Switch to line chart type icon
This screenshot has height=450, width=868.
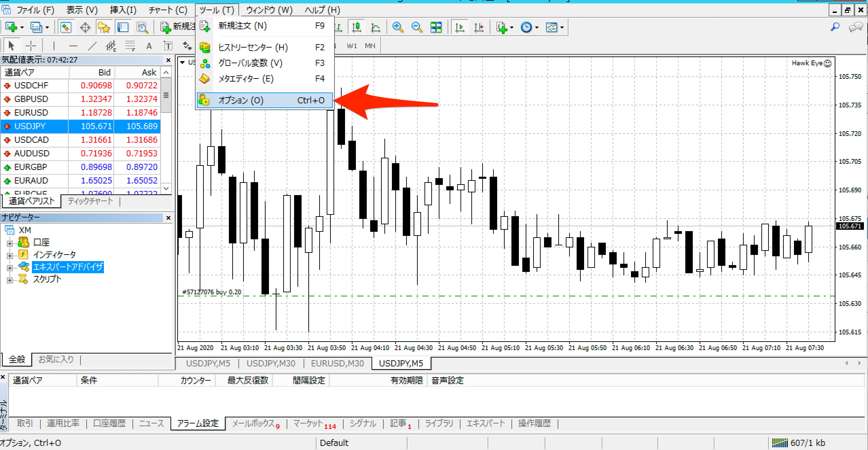click(x=375, y=27)
